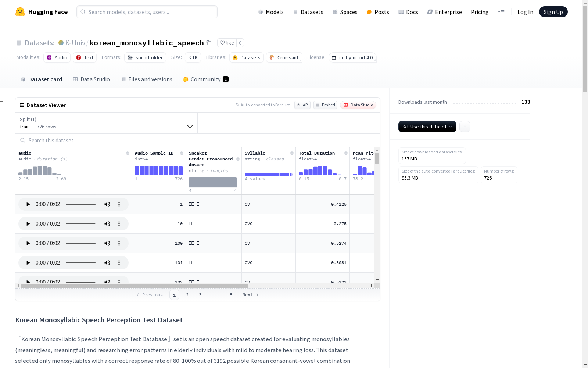This screenshot has height=368, width=588.
Task: Click the soundfolder format tag
Action: [x=145, y=57]
